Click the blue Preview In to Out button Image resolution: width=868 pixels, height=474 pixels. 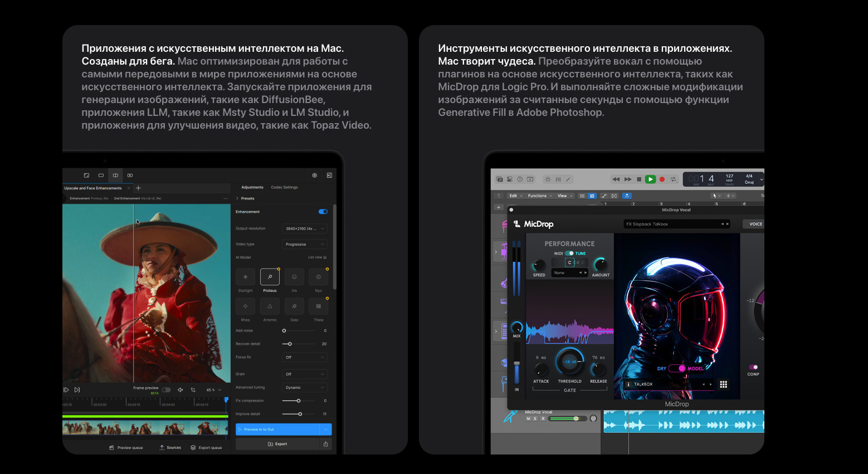point(277,429)
